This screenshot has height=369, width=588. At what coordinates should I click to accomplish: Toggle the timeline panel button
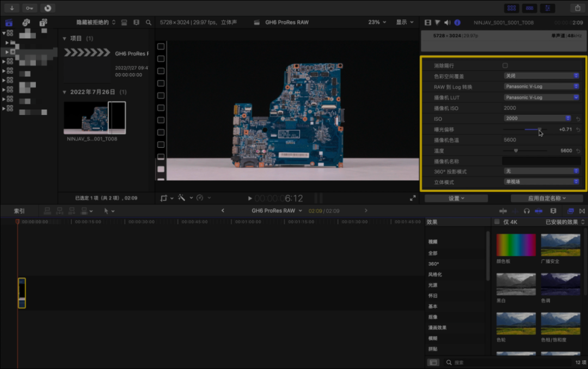point(530,8)
